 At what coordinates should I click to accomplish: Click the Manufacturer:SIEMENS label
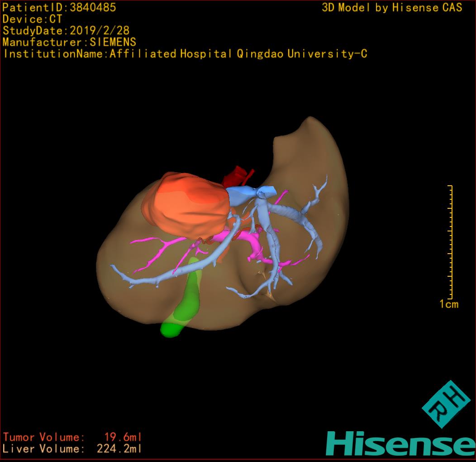point(69,42)
